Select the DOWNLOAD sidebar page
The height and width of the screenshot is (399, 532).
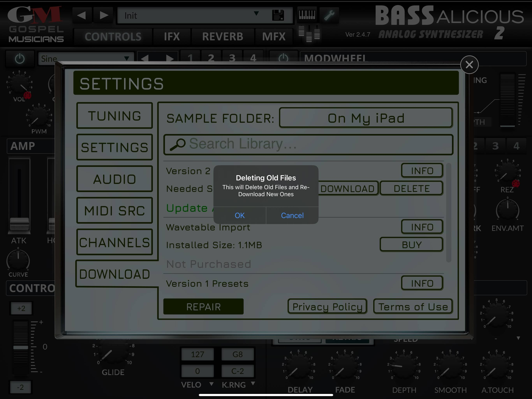(115, 274)
